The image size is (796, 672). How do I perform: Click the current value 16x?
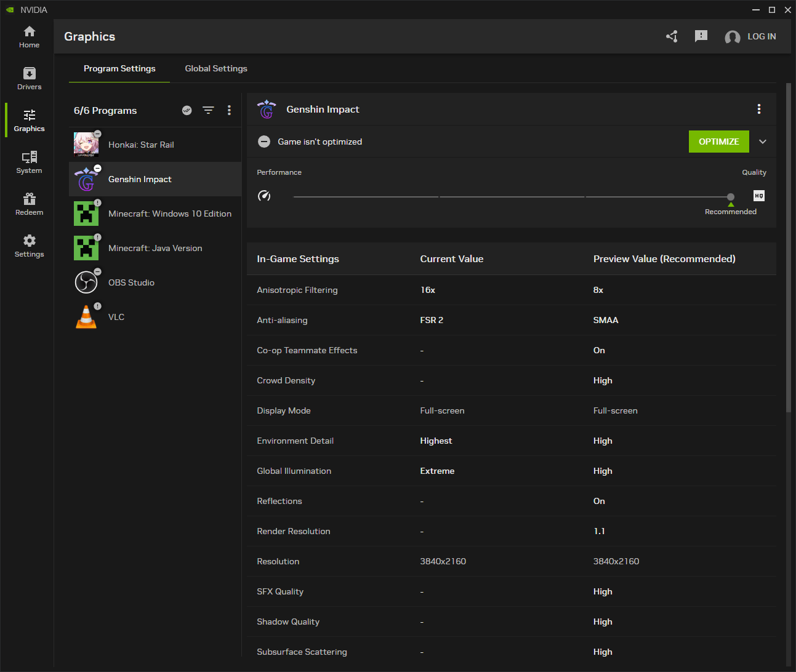click(x=428, y=290)
